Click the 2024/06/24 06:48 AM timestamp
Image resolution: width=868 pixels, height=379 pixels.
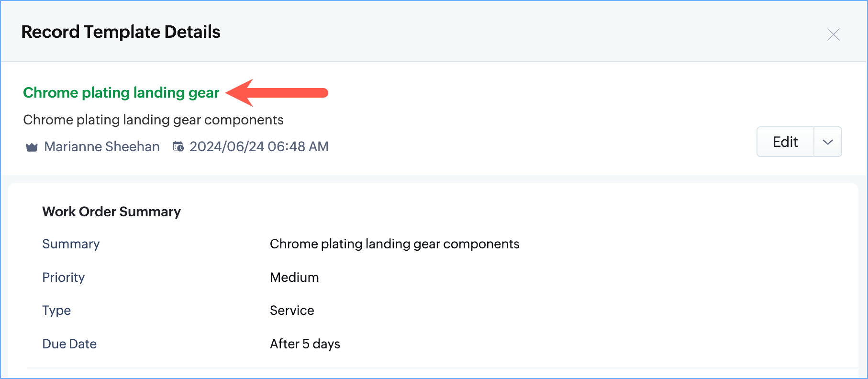259,146
